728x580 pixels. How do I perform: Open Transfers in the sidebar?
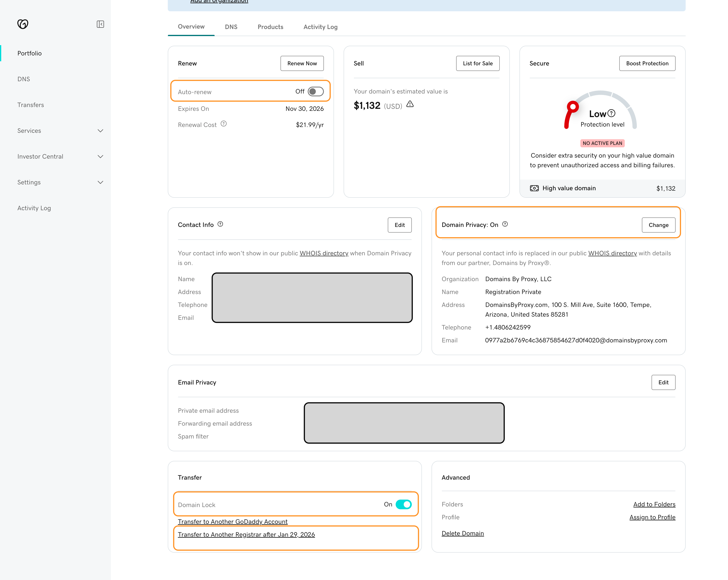(x=31, y=105)
